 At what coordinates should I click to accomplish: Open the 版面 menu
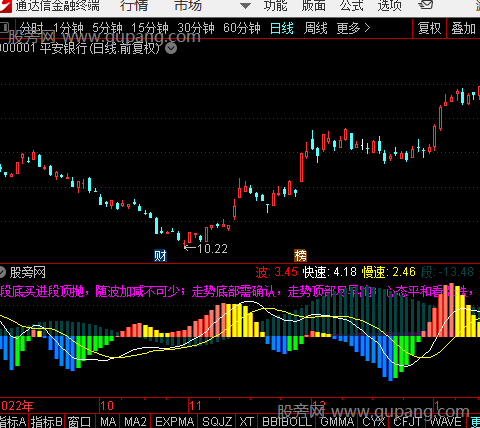point(313,6)
